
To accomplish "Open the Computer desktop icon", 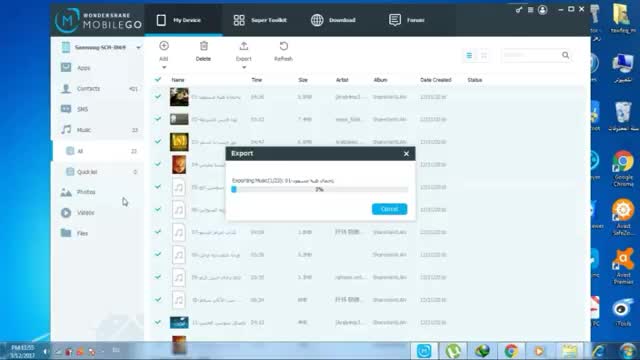I will click(623, 68).
